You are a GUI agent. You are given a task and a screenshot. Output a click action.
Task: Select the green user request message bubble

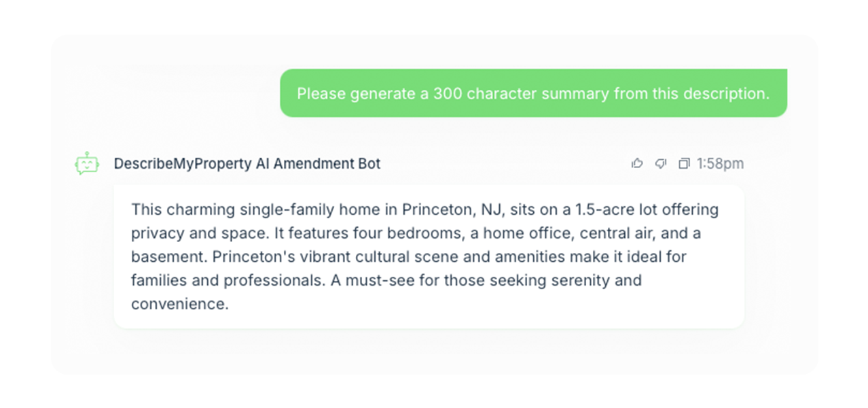533,93
